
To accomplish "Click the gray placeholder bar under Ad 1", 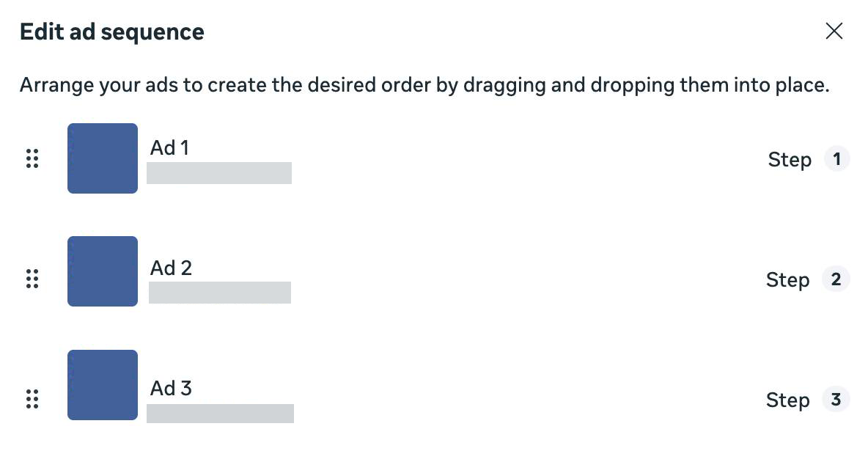I will [219, 173].
